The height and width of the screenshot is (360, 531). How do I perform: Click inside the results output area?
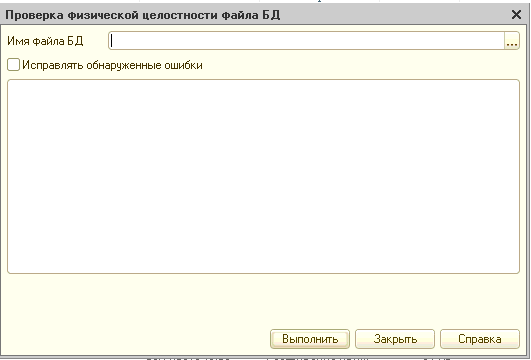pos(263,176)
